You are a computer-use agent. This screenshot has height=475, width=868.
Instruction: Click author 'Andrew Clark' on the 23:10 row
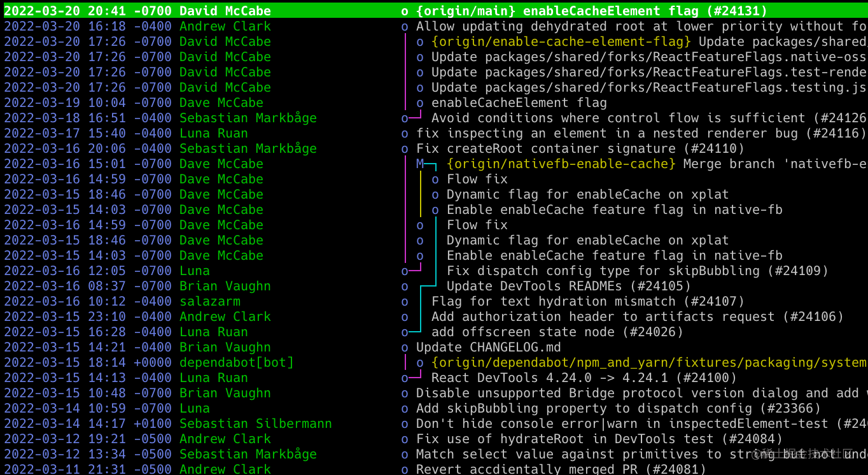click(225, 316)
